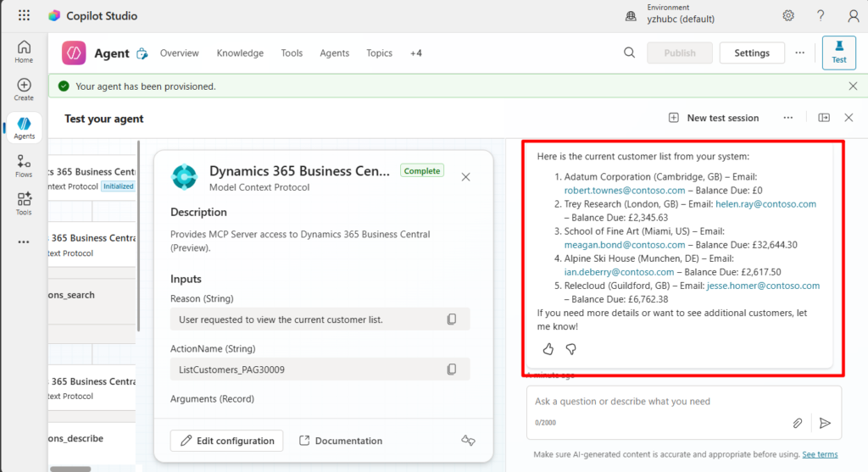Viewport: 868px width, 472px height.
Task: Send the chat message
Action: point(825,423)
